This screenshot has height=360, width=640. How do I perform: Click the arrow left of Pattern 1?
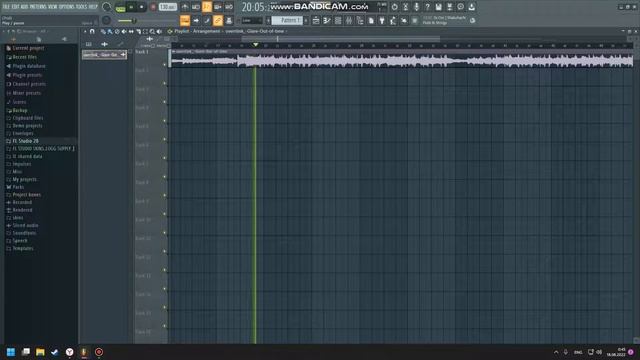268,20
